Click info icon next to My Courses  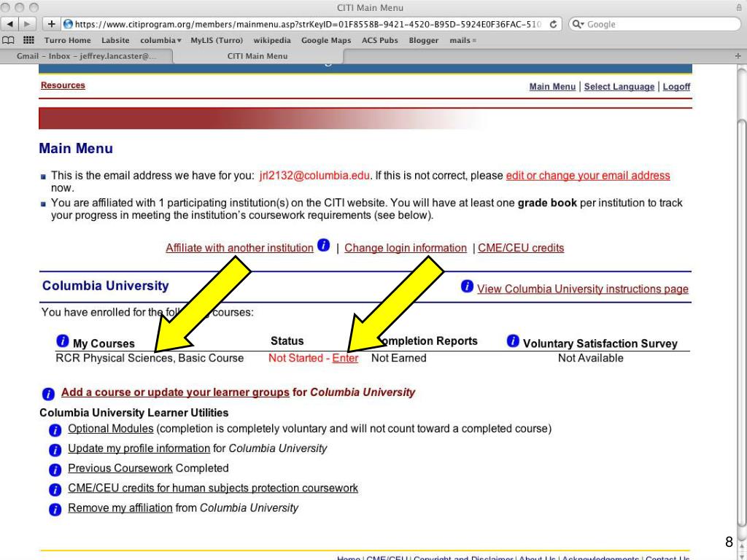coord(63,341)
